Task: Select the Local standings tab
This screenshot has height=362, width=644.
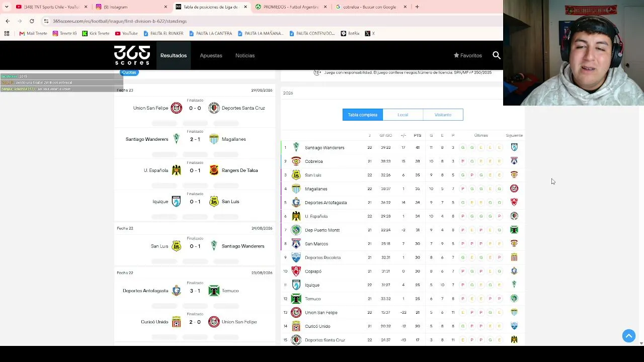Action: [403, 115]
